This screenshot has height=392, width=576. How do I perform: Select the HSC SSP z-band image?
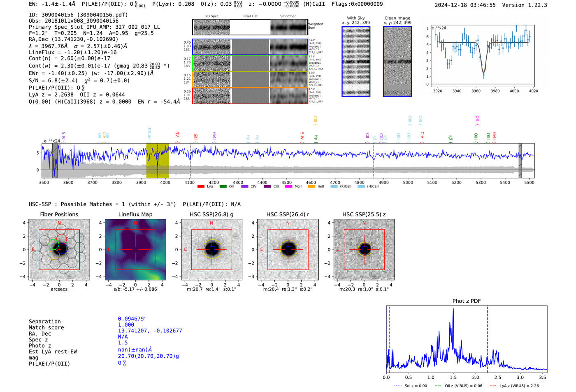[x=364, y=250]
